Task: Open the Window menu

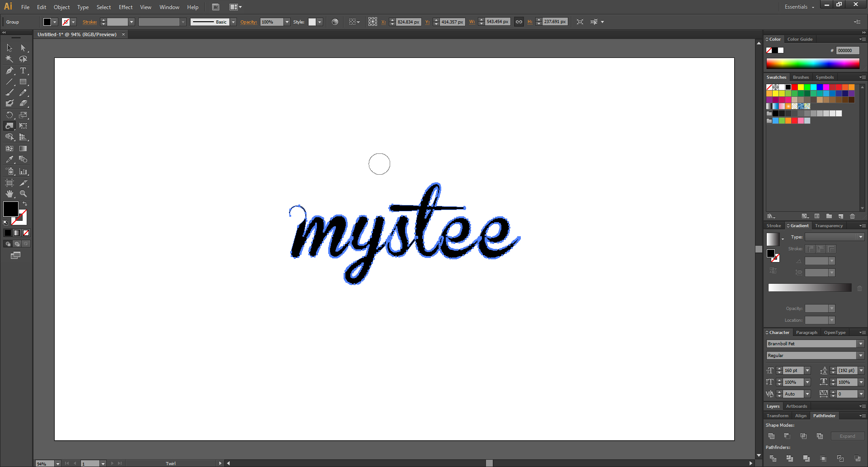Action: 170,7
